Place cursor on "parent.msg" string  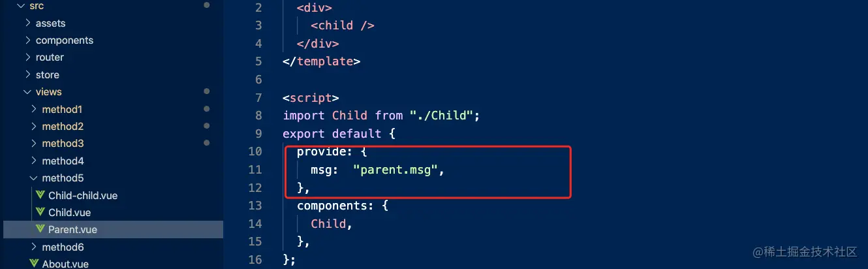click(395, 170)
